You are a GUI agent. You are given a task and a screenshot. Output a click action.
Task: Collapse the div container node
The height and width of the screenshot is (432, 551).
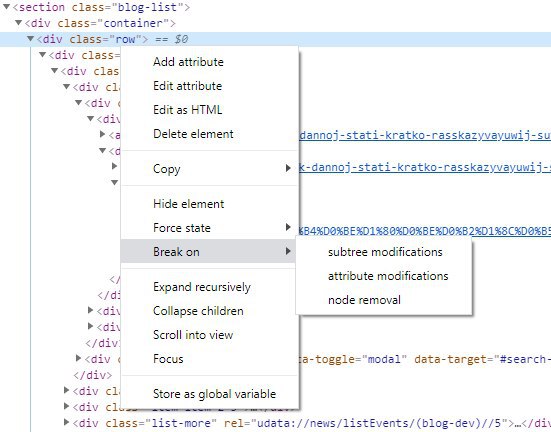19,23
